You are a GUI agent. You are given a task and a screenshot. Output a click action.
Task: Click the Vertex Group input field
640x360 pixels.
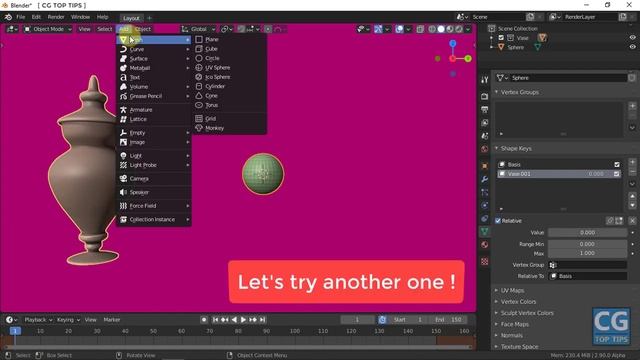pos(587,265)
